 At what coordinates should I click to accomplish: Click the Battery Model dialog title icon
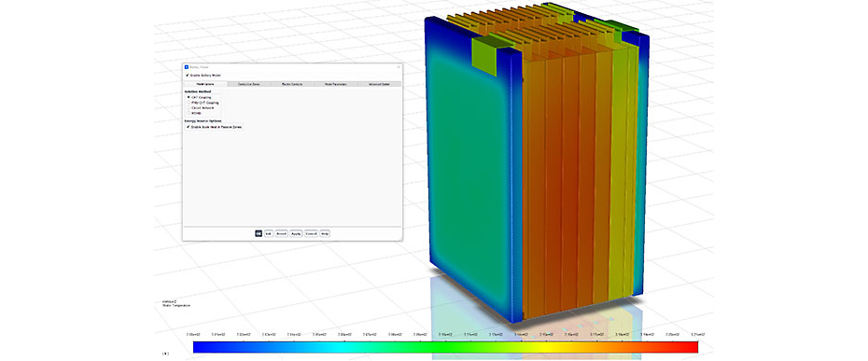[x=187, y=67]
